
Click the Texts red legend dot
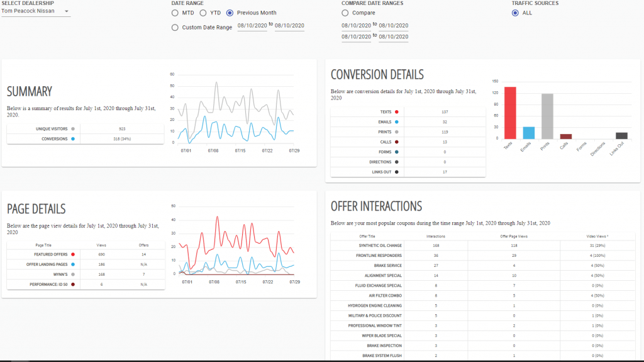coord(397,112)
